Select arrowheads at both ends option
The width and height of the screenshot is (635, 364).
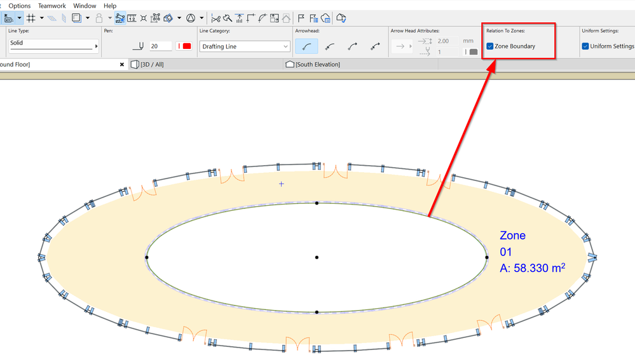(375, 46)
